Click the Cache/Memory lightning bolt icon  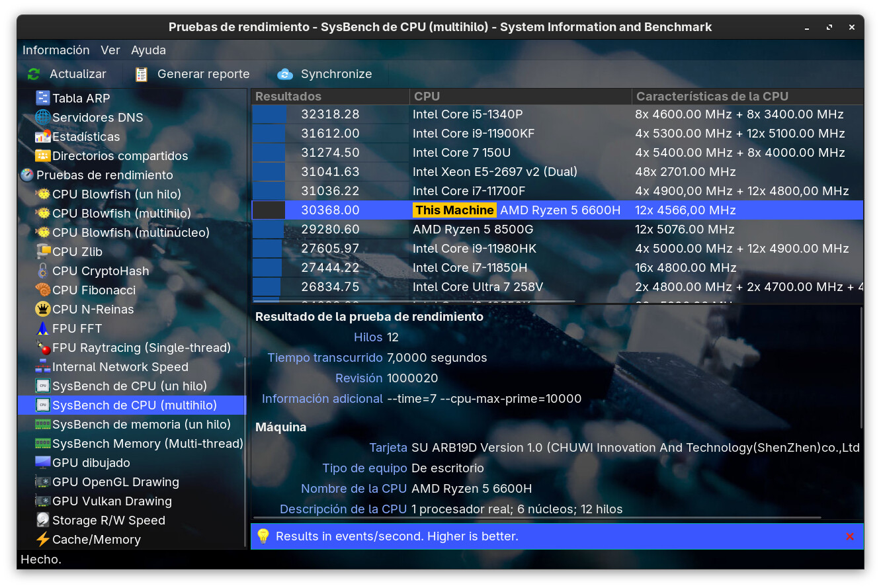point(43,540)
